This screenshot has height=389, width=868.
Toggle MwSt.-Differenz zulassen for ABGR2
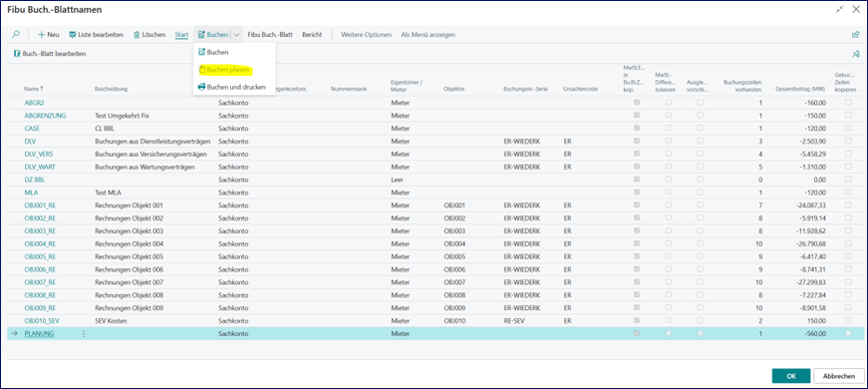[x=669, y=103]
